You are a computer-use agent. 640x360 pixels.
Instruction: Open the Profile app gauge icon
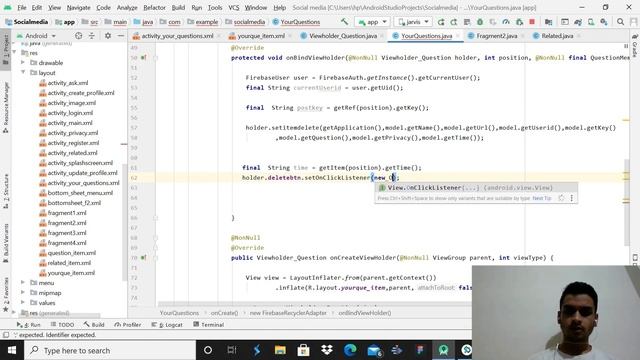pyautogui.click(x=506, y=22)
